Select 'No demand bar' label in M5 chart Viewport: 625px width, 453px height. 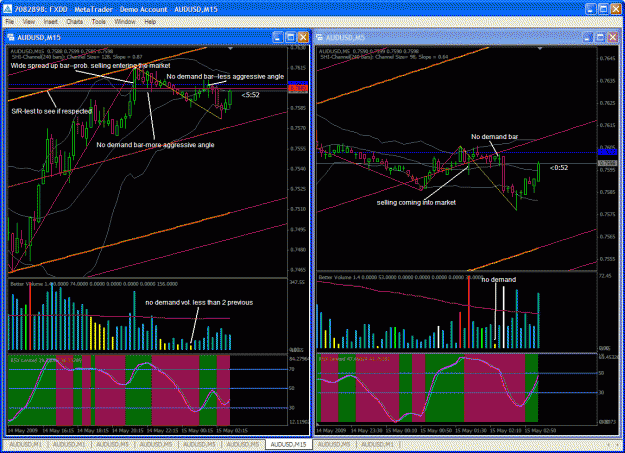[495, 137]
